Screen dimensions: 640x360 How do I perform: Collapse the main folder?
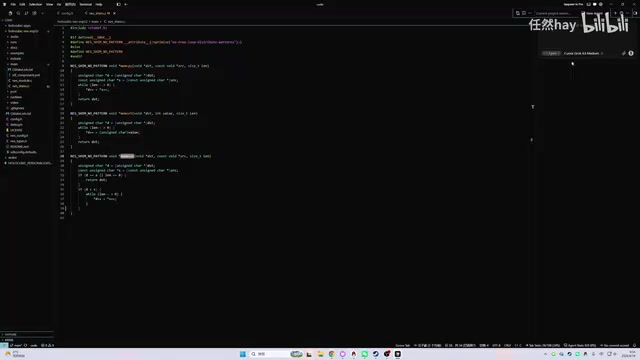point(14,64)
